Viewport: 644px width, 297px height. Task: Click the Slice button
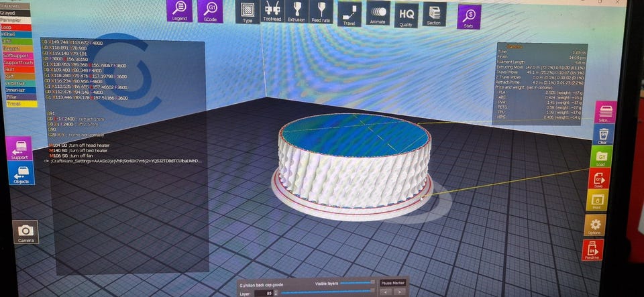[x=605, y=112]
